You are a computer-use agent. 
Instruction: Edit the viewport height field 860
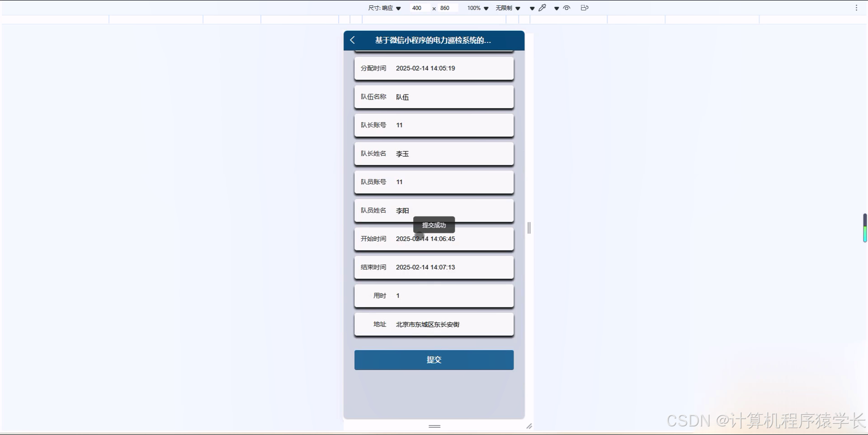coord(448,8)
